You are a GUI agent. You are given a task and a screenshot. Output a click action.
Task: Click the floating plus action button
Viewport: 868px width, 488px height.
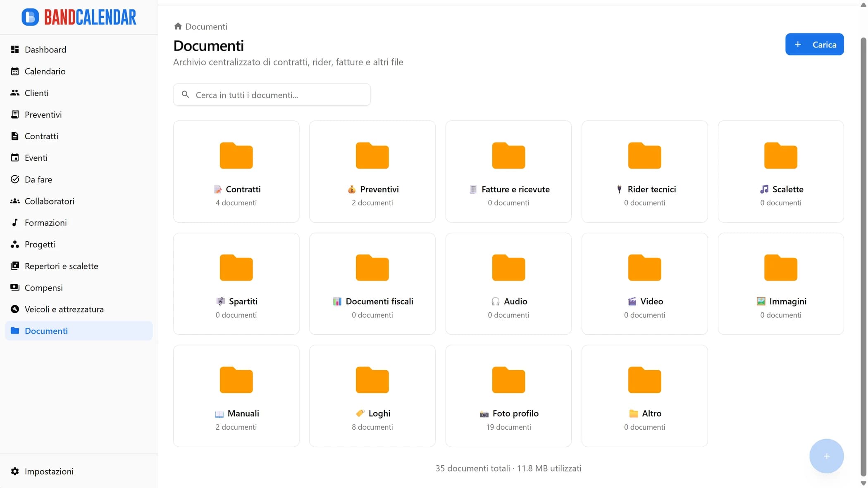[826, 456]
